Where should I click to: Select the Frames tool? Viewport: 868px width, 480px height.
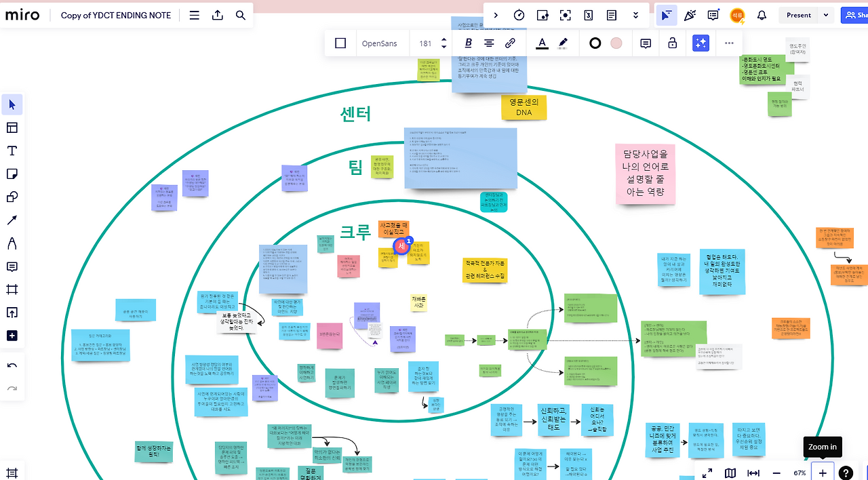click(12, 289)
